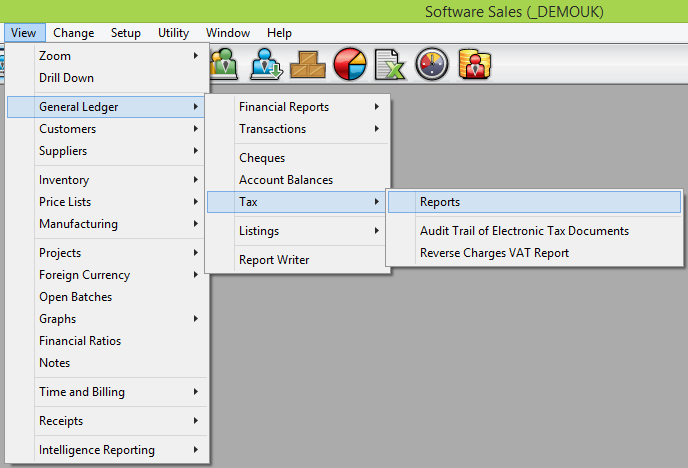Open the dashboard gauge toolbar icon
Screen dimensions: 688x468
coord(432,64)
